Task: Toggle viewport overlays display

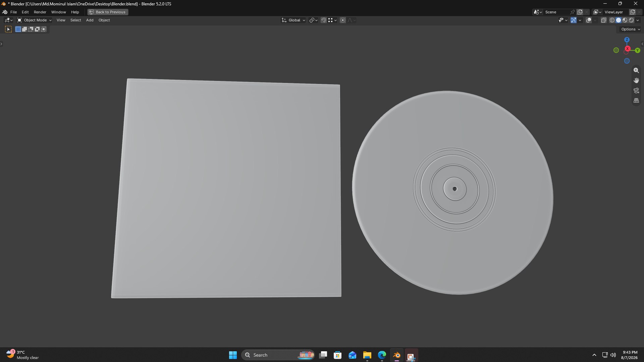Action: click(x=589, y=20)
